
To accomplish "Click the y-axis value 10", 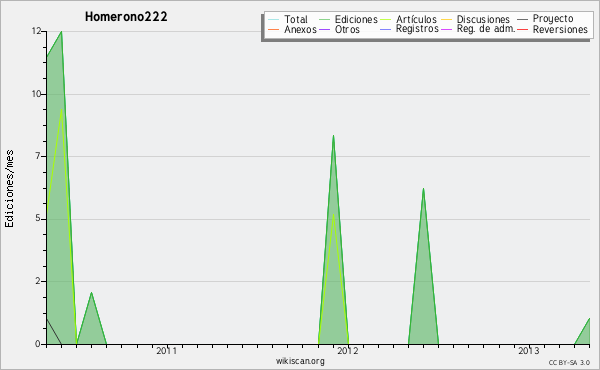I will (36, 94).
